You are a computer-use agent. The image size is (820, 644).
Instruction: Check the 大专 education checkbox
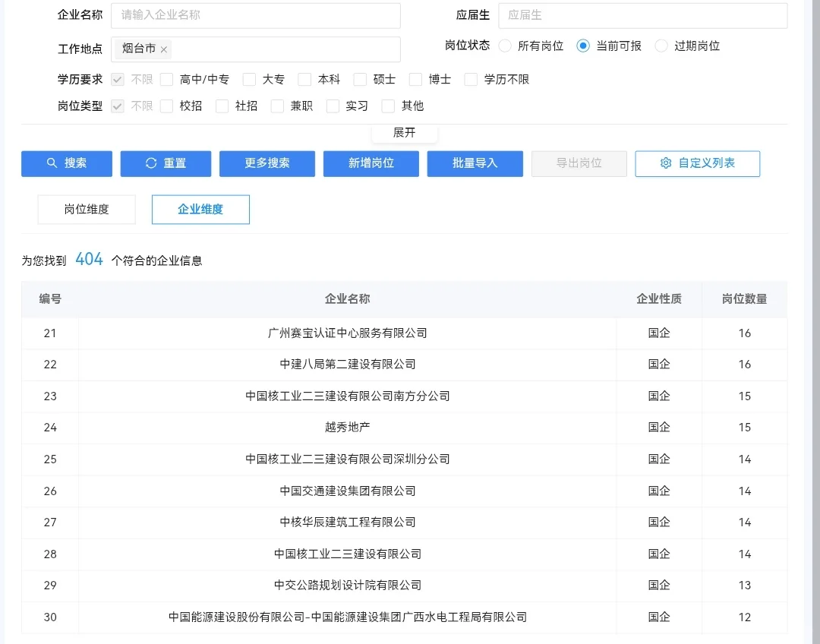[250, 80]
